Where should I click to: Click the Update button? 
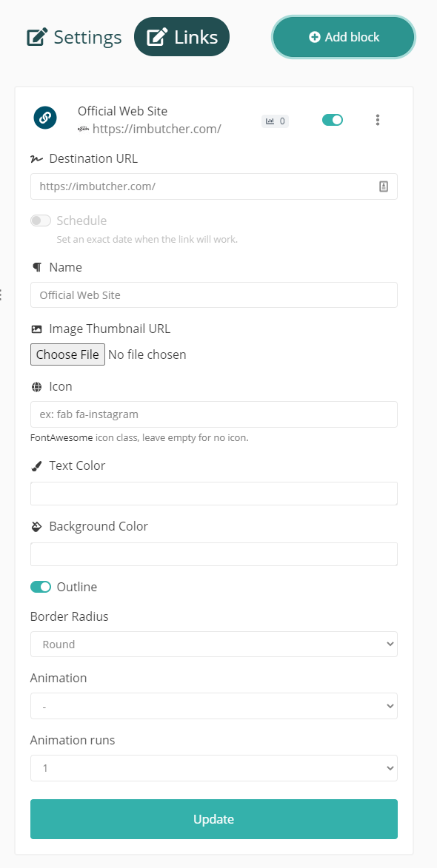point(214,819)
